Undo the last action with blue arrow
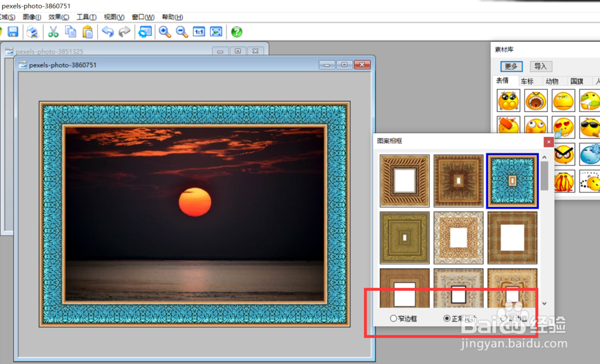The width and height of the screenshot is (600, 364). (x=108, y=32)
